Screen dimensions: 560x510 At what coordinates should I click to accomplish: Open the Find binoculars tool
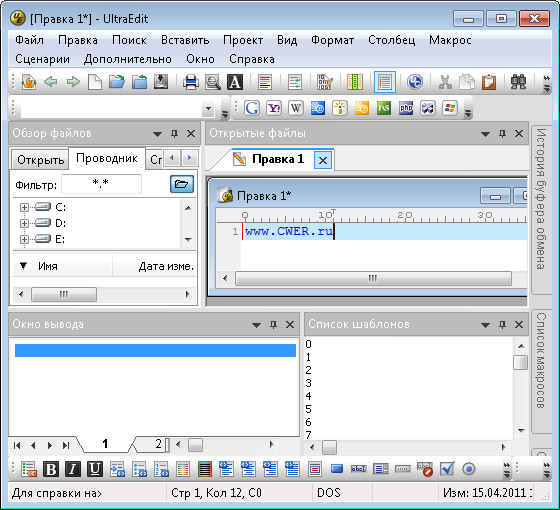518,82
